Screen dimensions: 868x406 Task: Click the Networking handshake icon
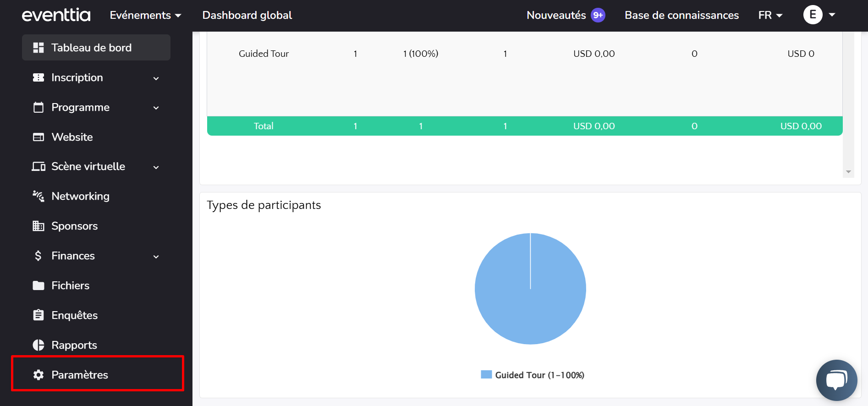(x=38, y=196)
